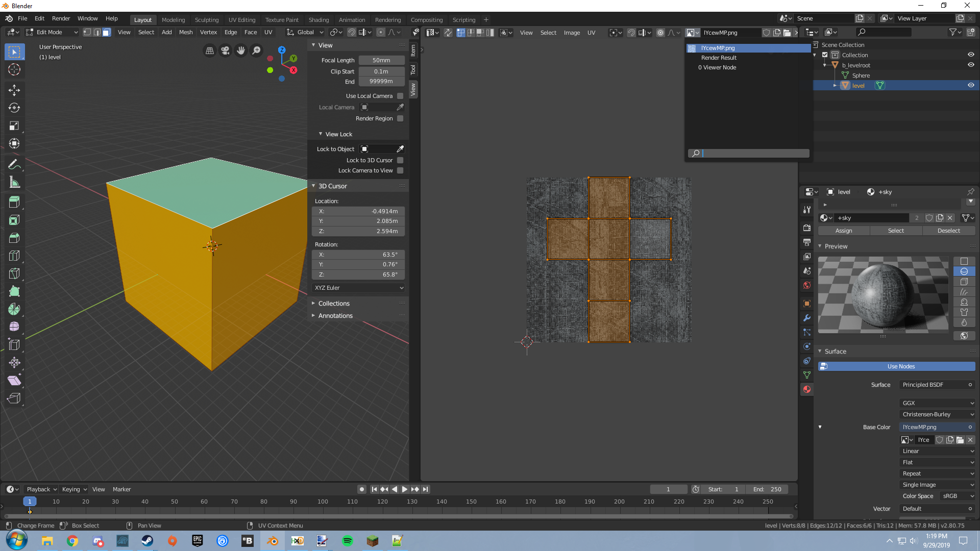Open the Modifier Properties wrench tab

pos(806,318)
